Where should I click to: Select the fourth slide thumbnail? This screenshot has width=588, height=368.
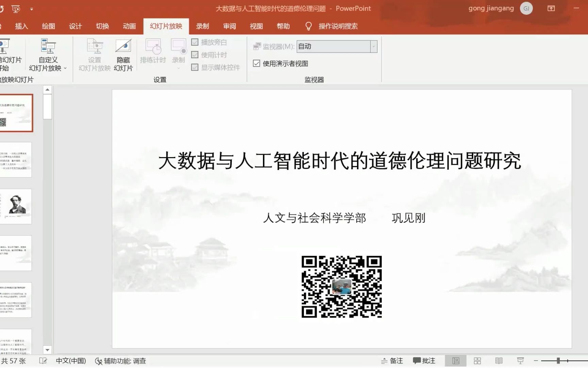16,253
